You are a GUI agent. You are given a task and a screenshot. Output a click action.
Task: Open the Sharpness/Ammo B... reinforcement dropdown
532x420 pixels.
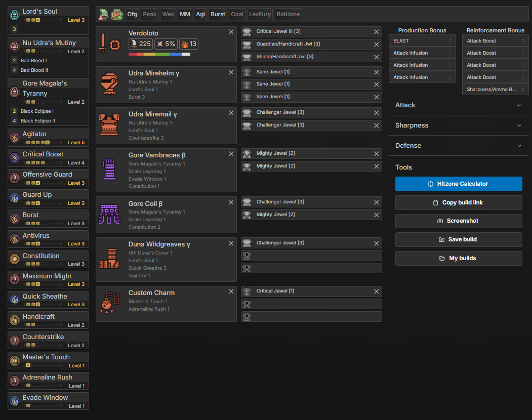point(495,90)
